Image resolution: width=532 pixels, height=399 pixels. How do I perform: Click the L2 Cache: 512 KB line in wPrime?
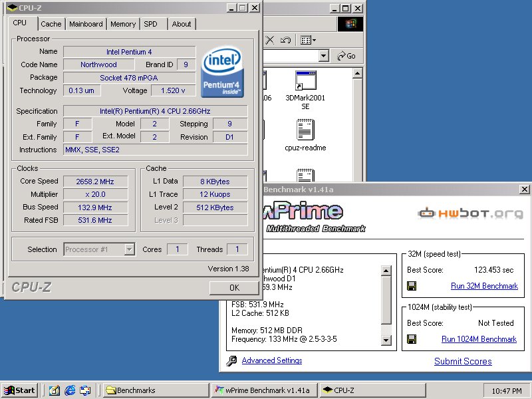click(260, 313)
